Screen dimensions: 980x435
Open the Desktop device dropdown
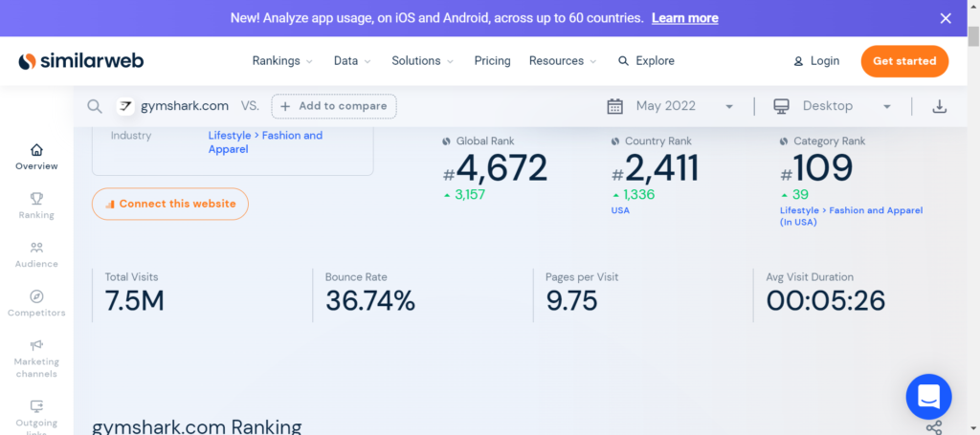click(847, 106)
